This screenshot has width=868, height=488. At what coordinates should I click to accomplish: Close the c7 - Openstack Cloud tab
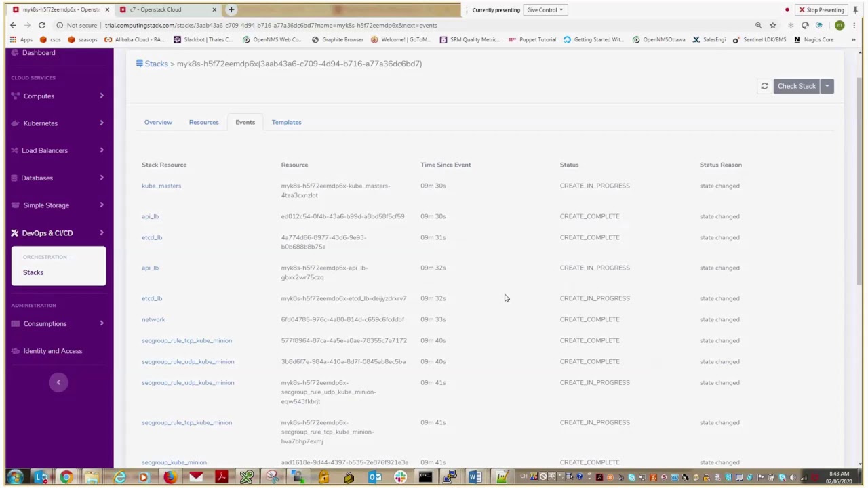coord(214,9)
